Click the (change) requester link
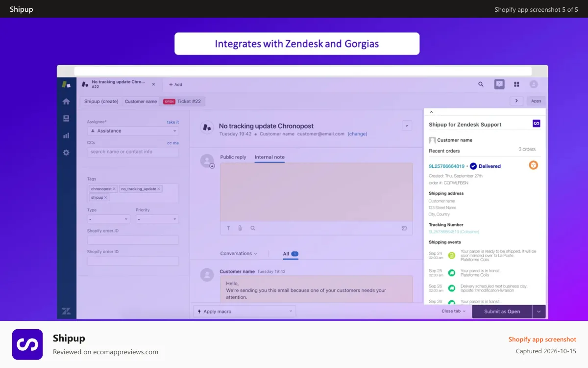The image size is (588, 368). click(x=357, y=133)
